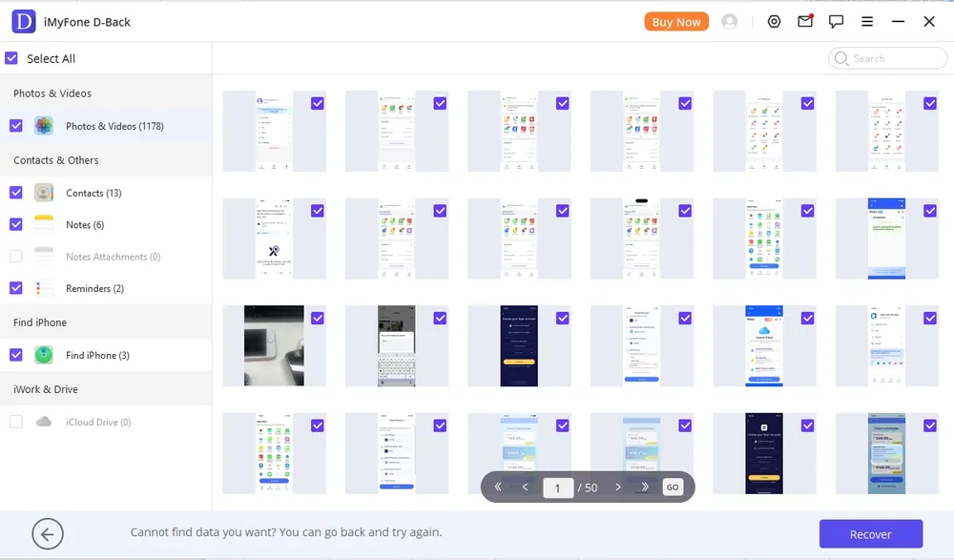Uncheck the Find iPhone (3) checkbox
The image size is (954, 560).
tap(16, 355)
